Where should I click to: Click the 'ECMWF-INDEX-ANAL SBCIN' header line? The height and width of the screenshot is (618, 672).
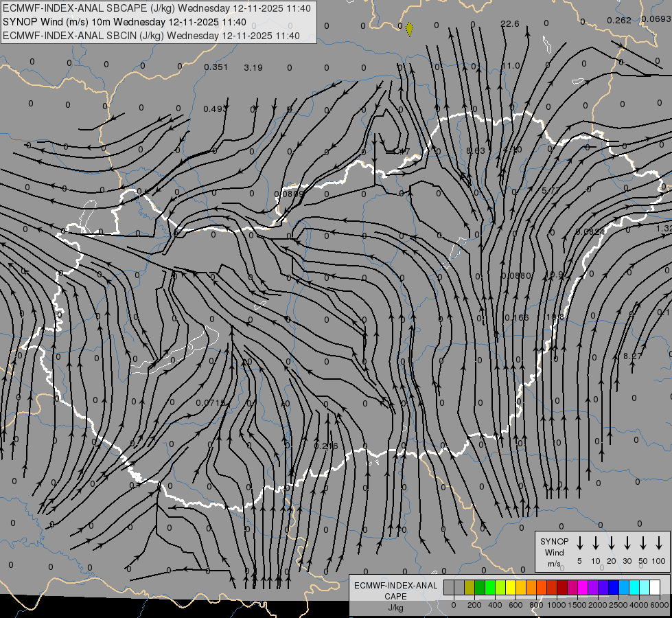pyautogui.click(x=151, y=36)
